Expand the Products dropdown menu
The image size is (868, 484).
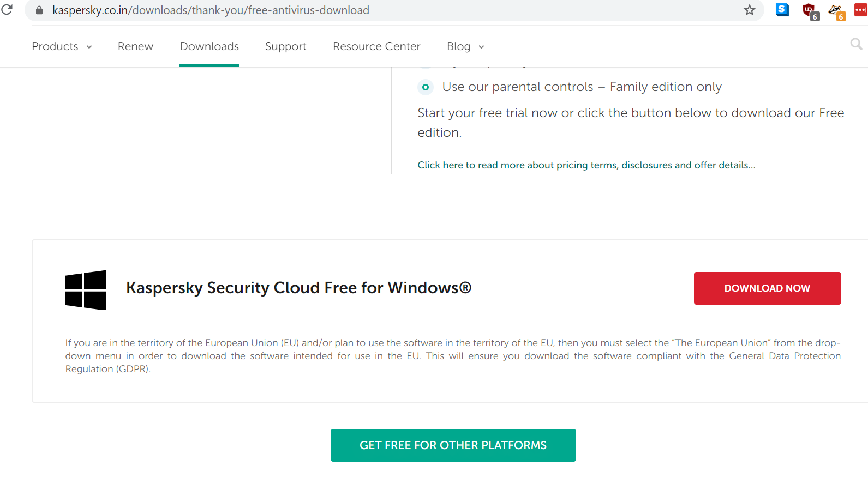[x=62, y=46]
